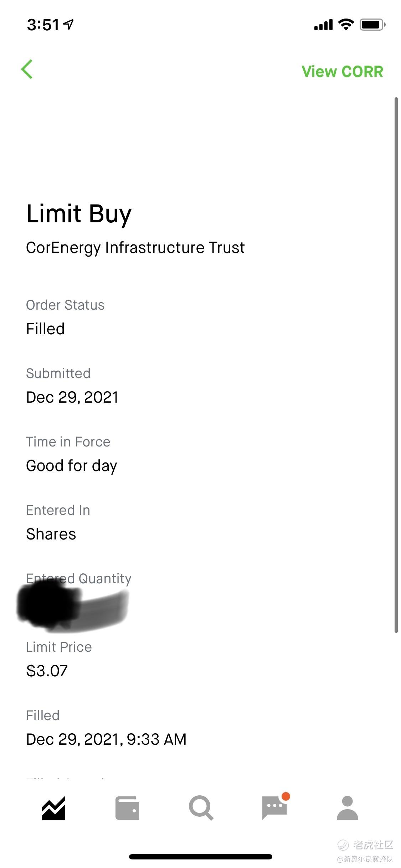Tap the Wi-Fi status icon
The width and height of the screenshot is (401, 868).
click(x=346, y=25)
